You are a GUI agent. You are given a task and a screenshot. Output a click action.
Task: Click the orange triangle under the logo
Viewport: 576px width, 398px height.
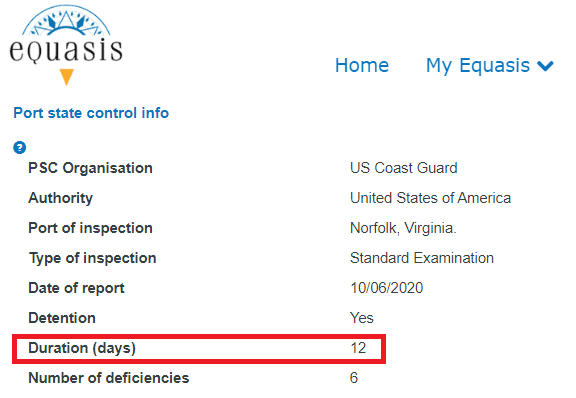coord(66,77)
